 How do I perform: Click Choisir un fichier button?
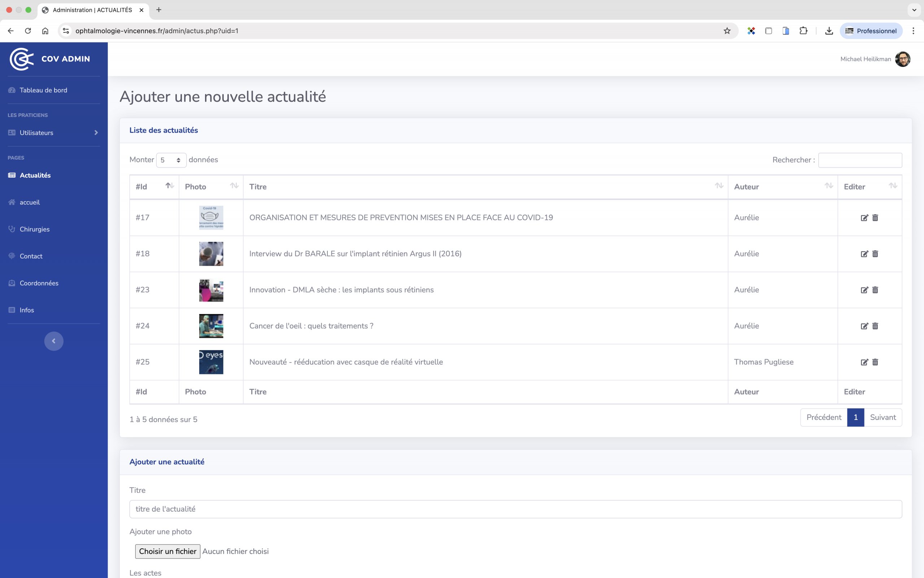click(x=167, y=551)
